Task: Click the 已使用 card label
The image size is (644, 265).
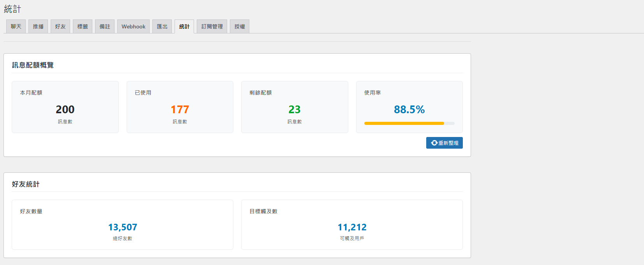Action: 143,93
